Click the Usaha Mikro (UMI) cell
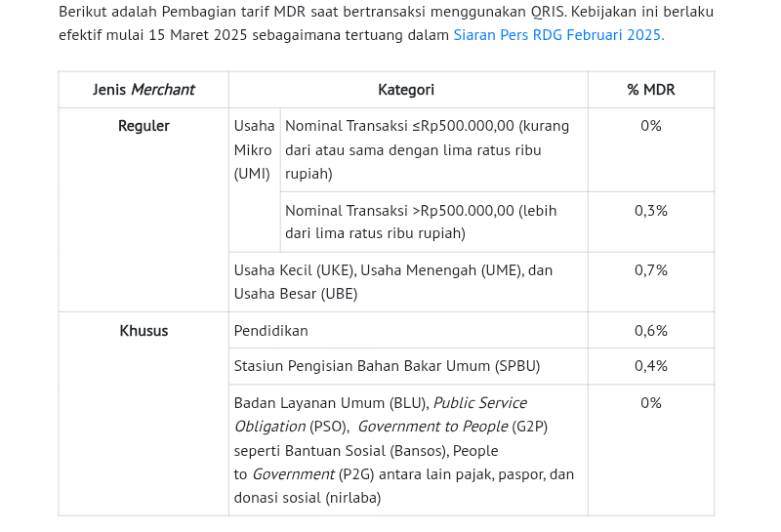Viewport: 781px width, 532px height. (x=254, y=150)
